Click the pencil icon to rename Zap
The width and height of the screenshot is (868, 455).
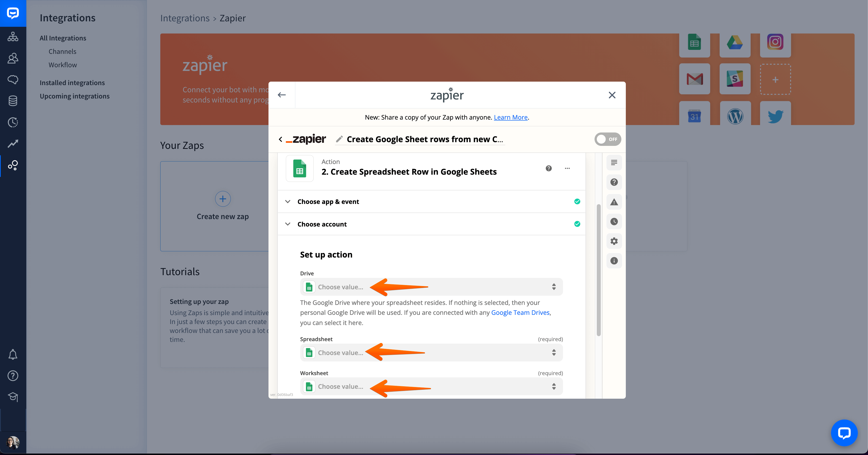pyautogui.click(x=339, y=139)
